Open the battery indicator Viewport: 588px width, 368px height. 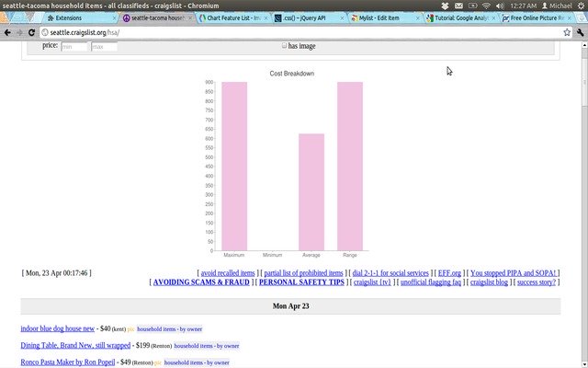[472, 6]
